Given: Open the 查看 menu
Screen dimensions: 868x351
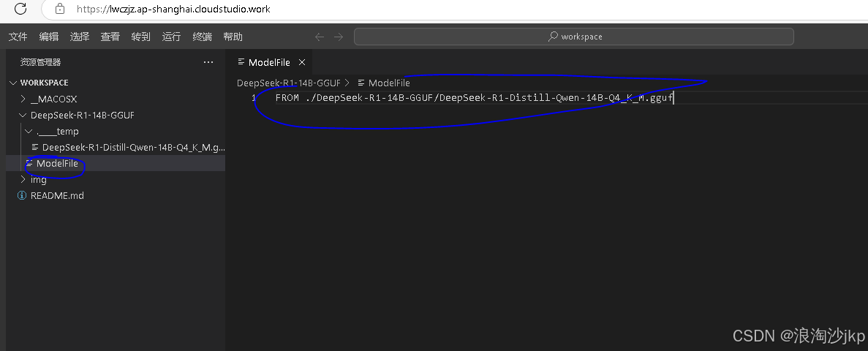Looking at the screenshot, I should [x=110, y=37].
